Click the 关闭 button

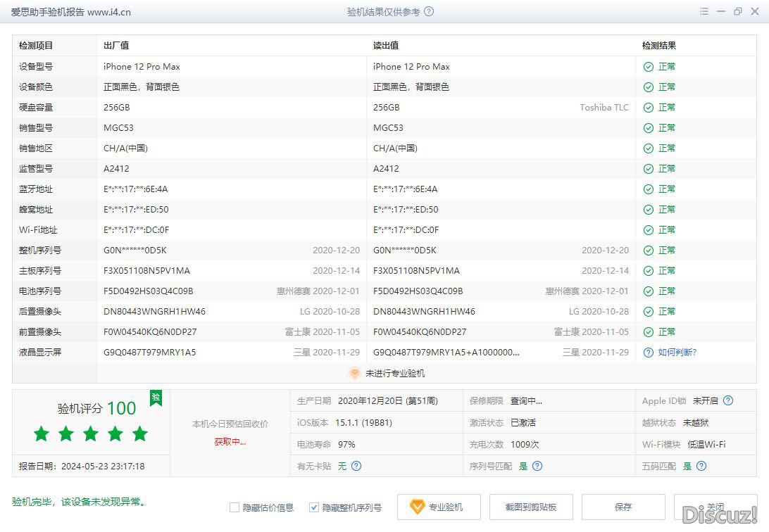(715, 507)
